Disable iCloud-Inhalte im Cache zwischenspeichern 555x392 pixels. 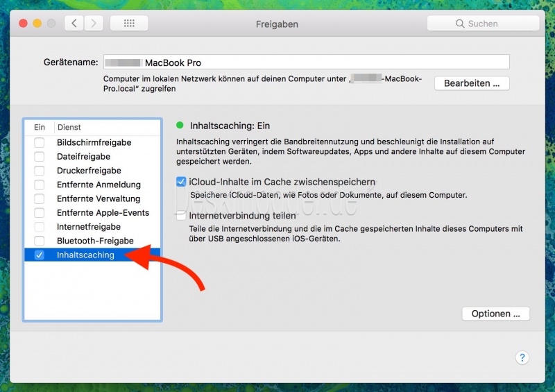pyautogui.click(x=181, y=182)
